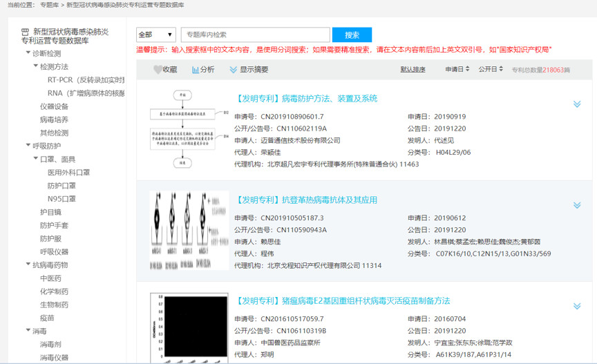This screenshot has height=364, width=597.
Task: Toggle the 显示摘要 double-chevron icon
Action: pos(233,69)
